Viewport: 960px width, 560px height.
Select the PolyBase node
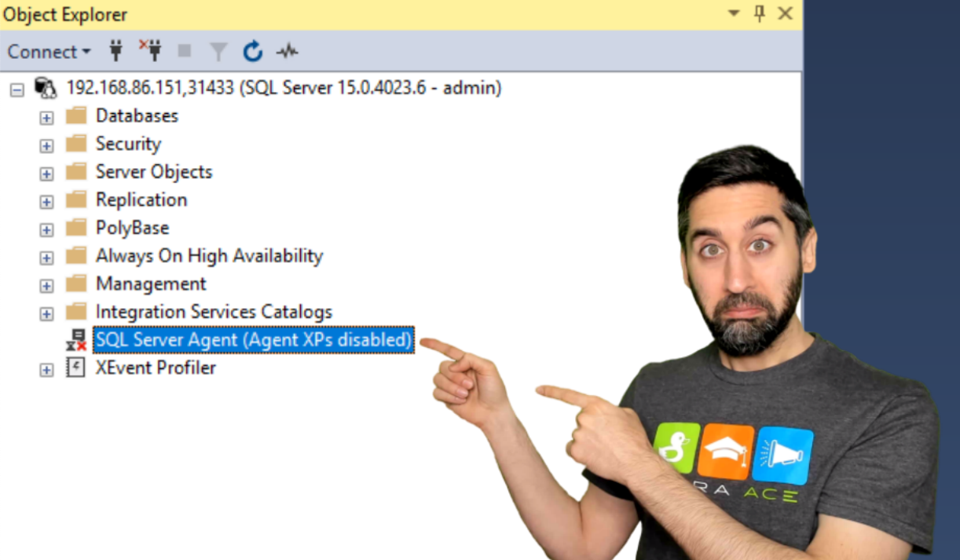click(132, 228)
